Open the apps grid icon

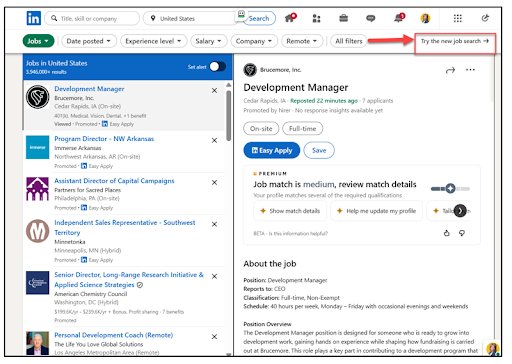pyautogui.click(x=458, y=18)
